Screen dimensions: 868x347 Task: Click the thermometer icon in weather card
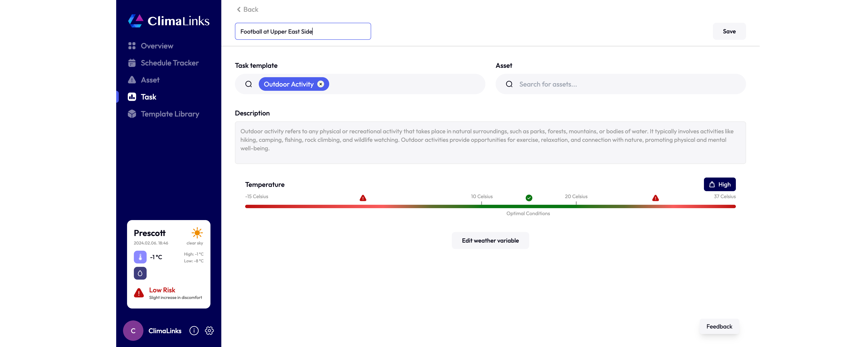tap(140, 257)
